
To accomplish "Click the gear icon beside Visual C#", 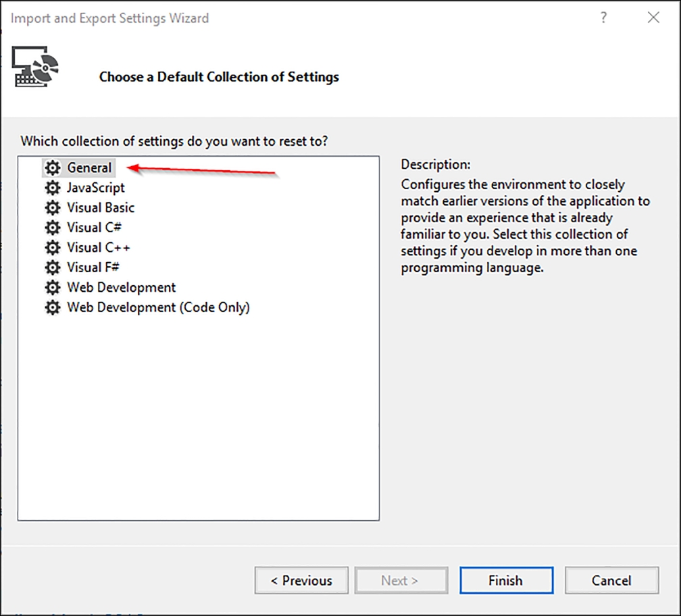I will click(x=53, y=228).
